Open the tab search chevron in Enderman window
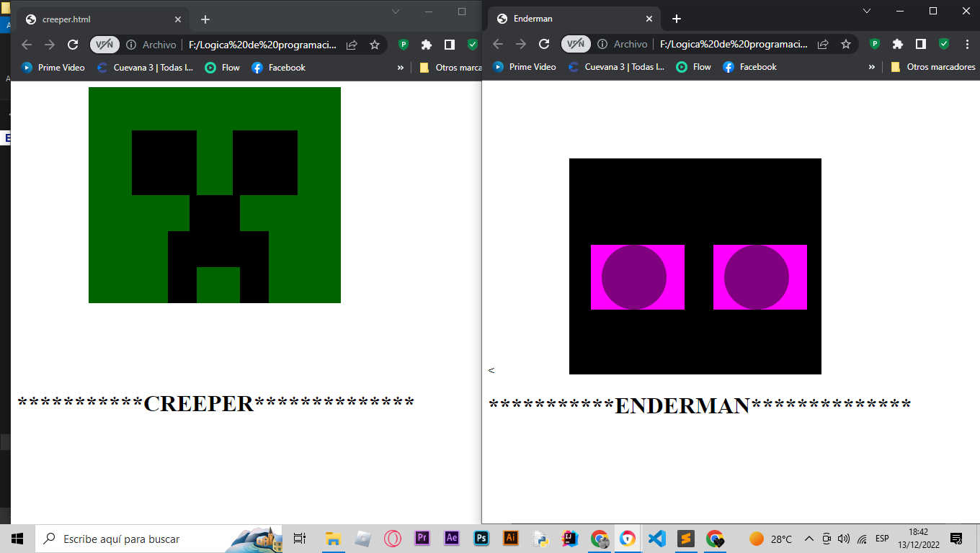Image resolution: width=980 pixels, height=553 pixels. [x=867, y=11]
